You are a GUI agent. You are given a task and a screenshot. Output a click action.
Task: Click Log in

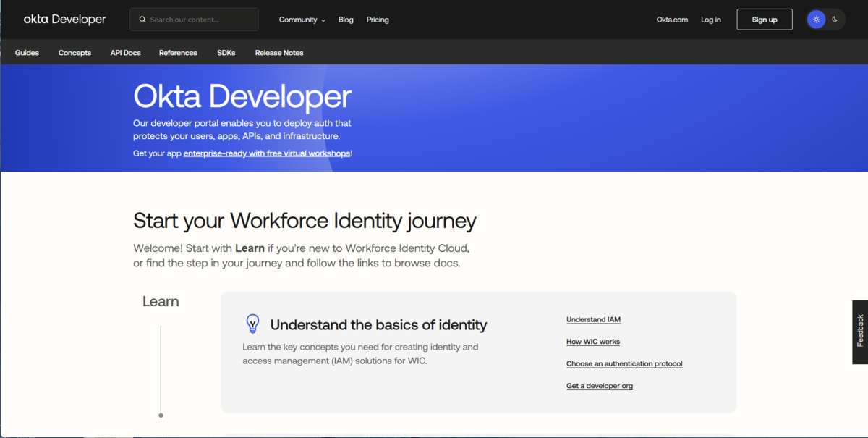coord(711,20)
